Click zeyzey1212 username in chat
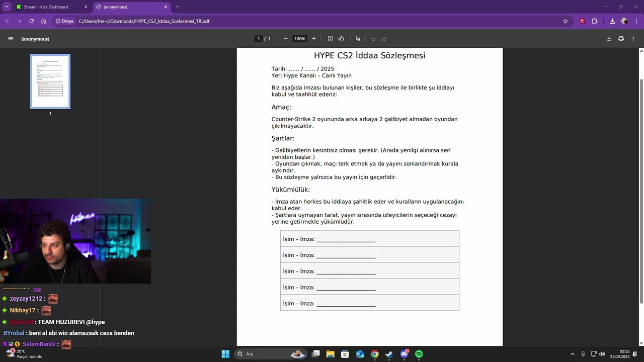 pyautogui.click(x=26, y=299)
